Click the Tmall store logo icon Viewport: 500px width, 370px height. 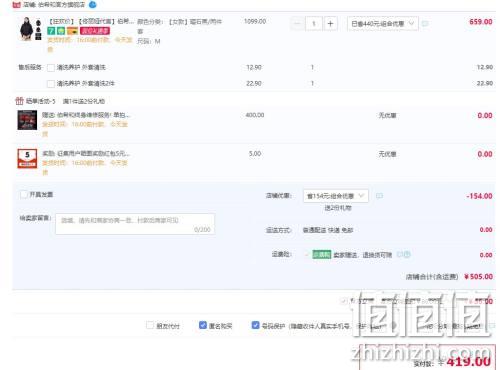pyautogui.click(x=16, y=5)
